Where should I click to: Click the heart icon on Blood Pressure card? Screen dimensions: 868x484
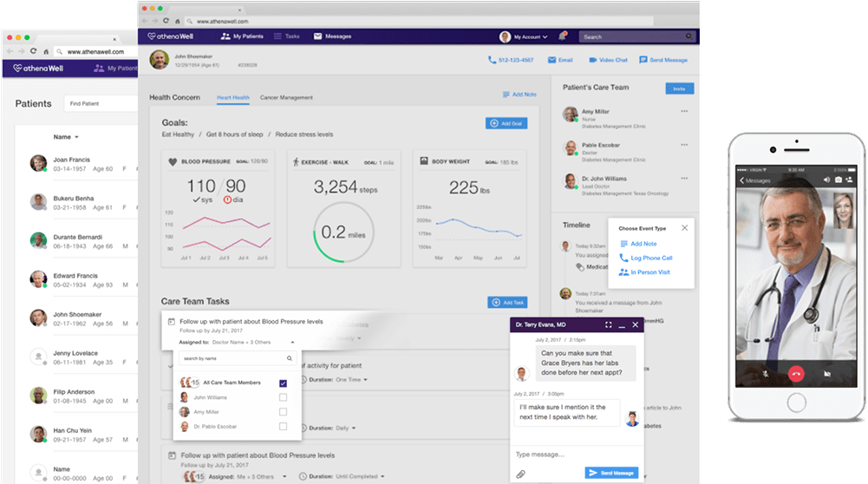(173, 161)
